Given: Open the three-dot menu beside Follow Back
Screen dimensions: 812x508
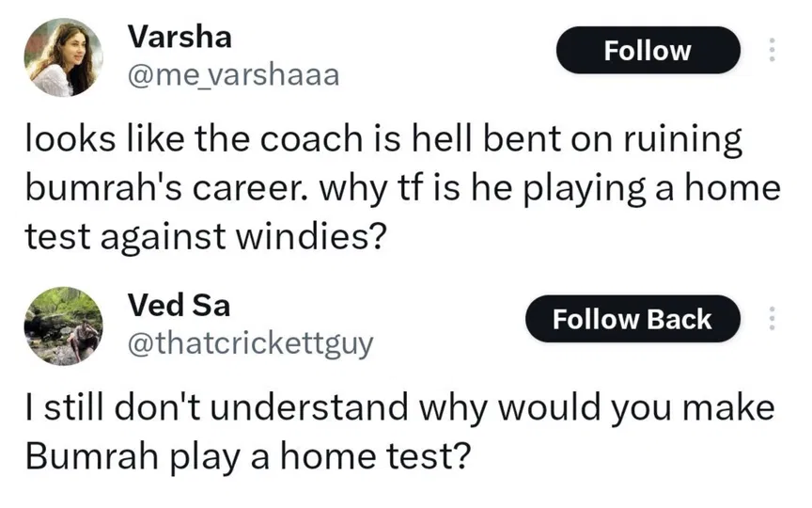Looking at the screenshot, I should pos(773,320).
